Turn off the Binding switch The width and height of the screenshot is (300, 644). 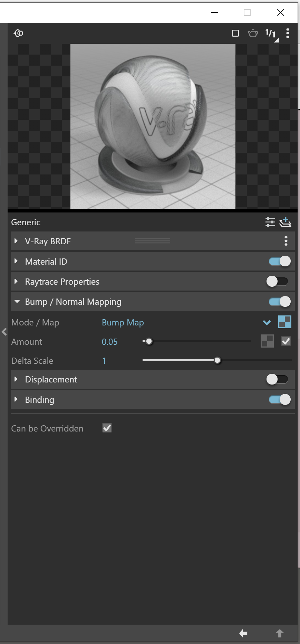[x=280, y=399]
